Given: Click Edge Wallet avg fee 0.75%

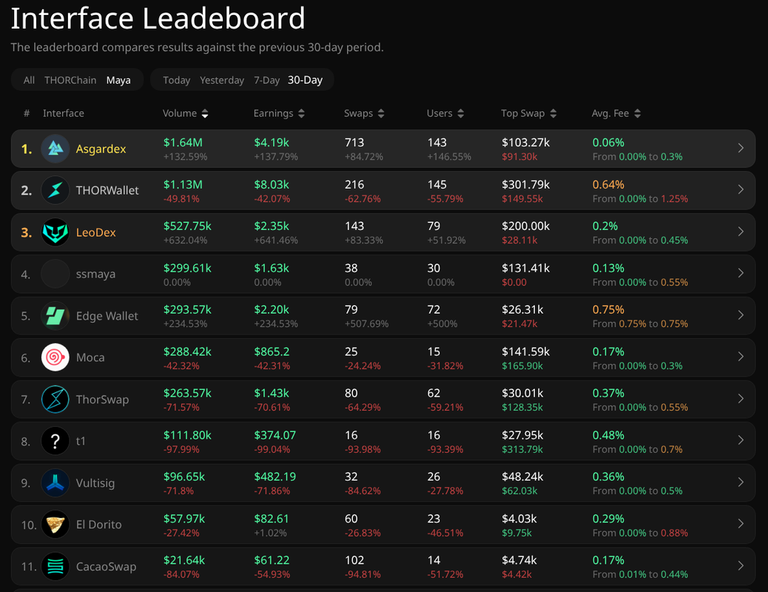Looking at the screenshot, I should pyautogui.click(x=608, y=309).
